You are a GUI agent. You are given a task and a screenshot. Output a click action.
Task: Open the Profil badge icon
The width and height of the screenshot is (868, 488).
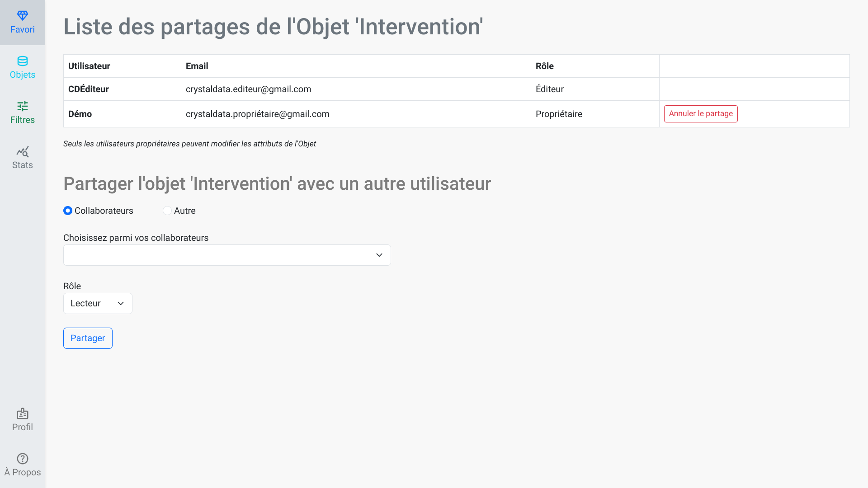pos(23,413)
